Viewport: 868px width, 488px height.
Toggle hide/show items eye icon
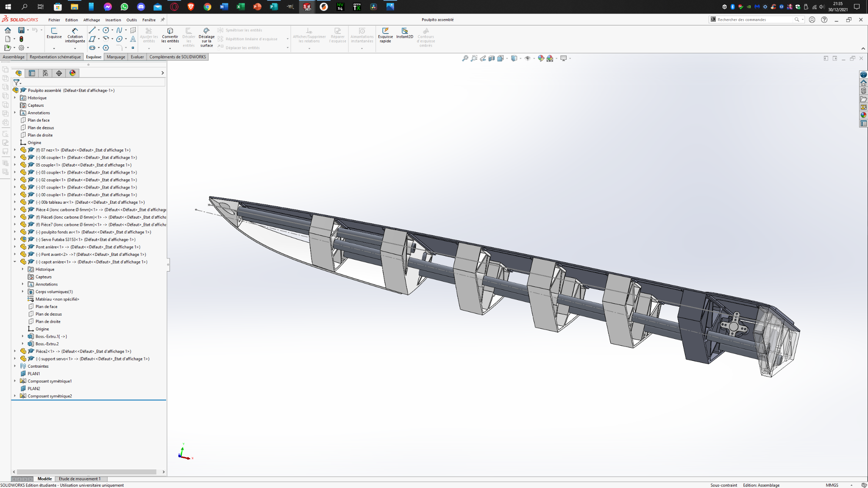pos(527,58)
